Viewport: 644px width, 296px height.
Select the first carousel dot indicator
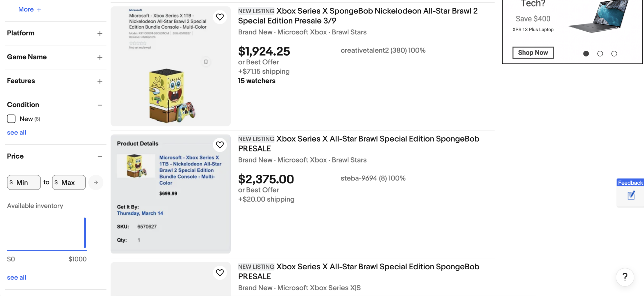coord(586,54)
